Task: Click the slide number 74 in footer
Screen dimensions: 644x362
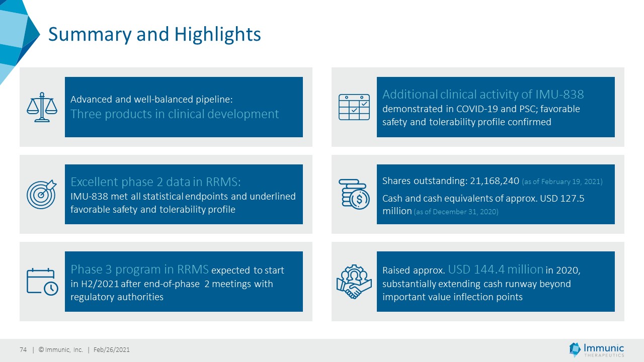Action: (23, 350)
